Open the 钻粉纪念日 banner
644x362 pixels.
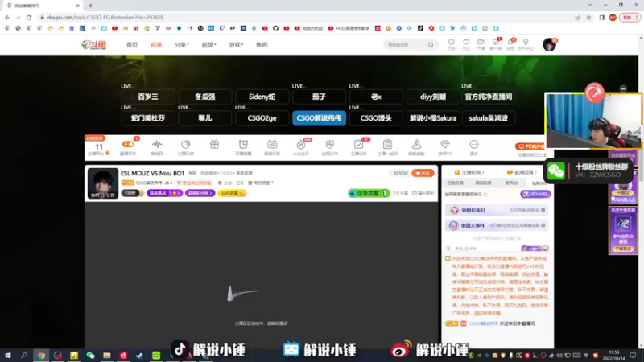(x=496, y=210)
